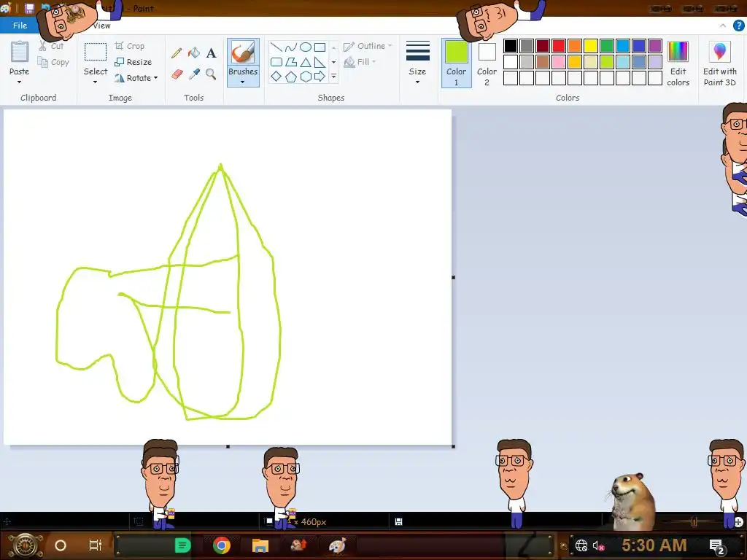Viewport: 747px width, 560px height.
Task: Open the notification center icon
Action: 717,546
